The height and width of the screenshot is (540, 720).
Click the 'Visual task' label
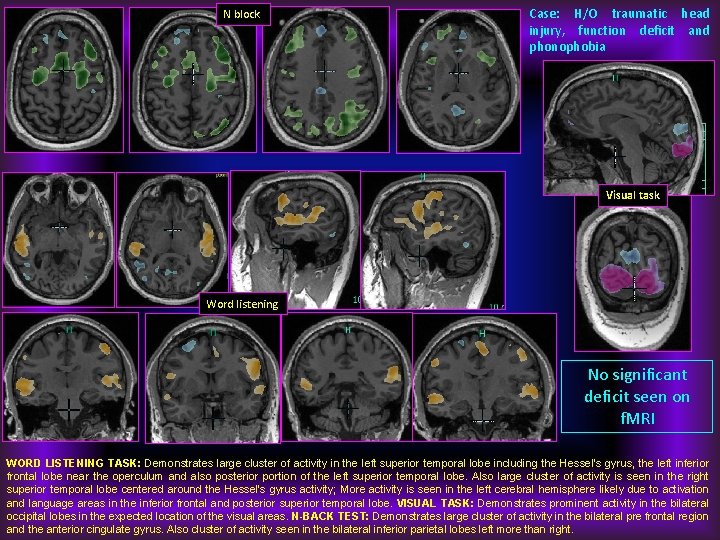633,195
